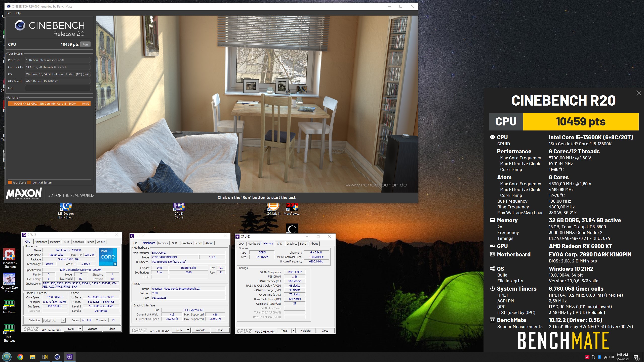
Task: Open About tab in middle CPU-Z window
Action: coord(209,243)
